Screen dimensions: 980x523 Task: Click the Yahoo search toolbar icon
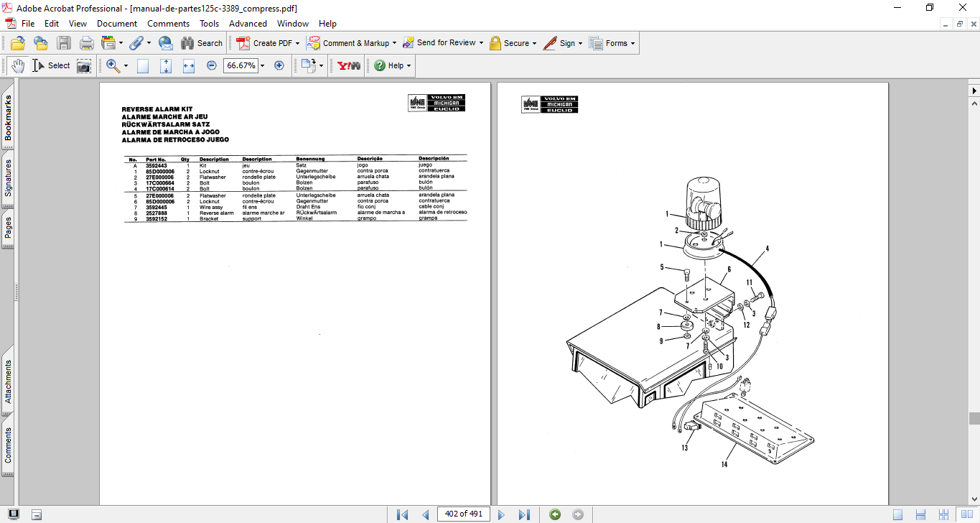coord(349,66)
